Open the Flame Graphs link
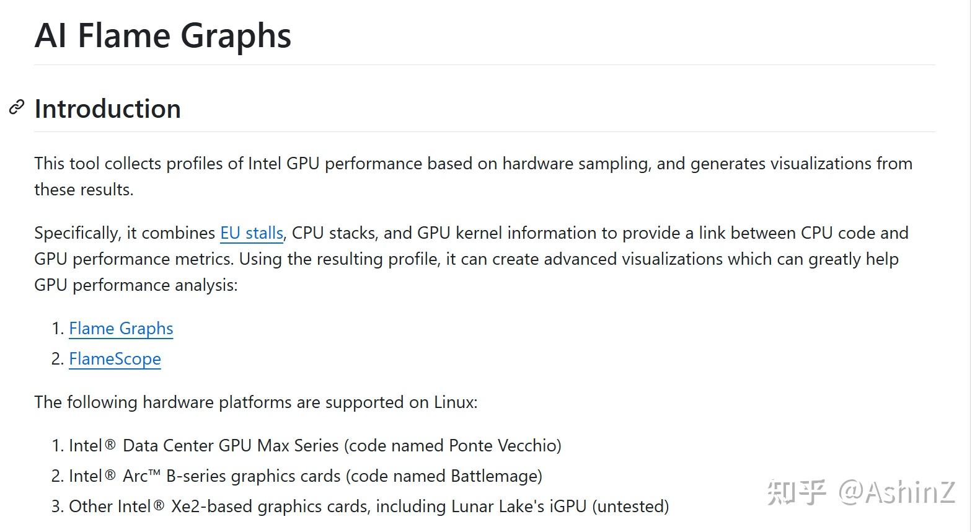Viewport: 980px width, 532px height. pos(121,329)
